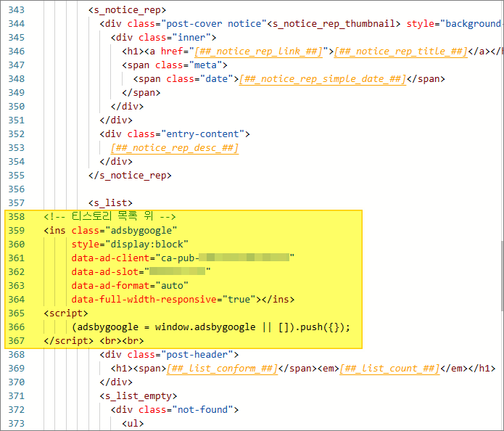Screen dimensions: 504x431
Task: Click the opening <s_list> tag
Action: coord(110,202)
